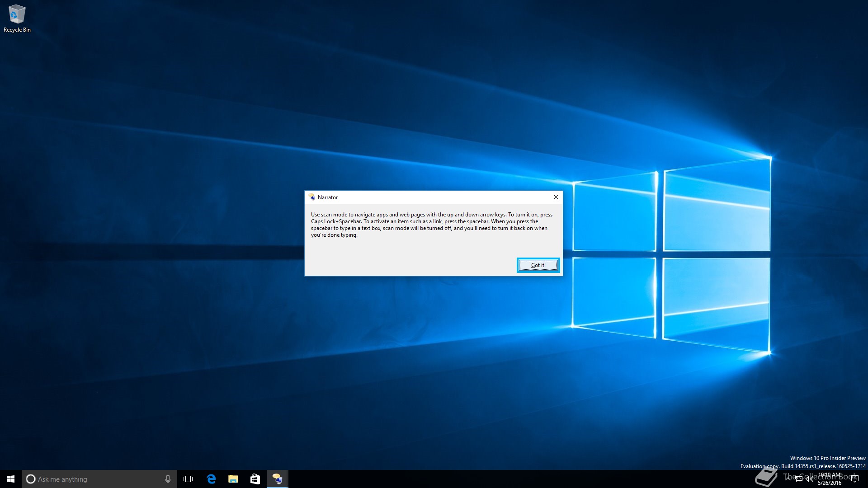
Task: Close the Narrator dialog window
Action: [556, 197]
